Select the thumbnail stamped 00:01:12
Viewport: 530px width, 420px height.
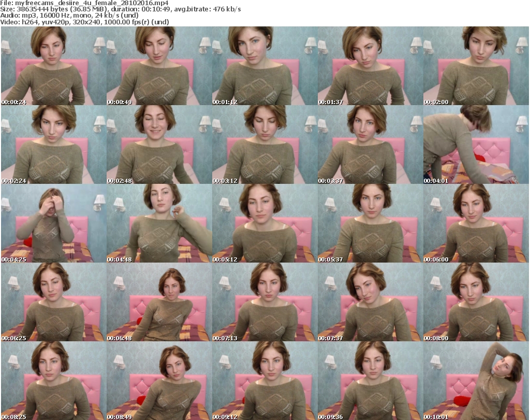pos(264,66)
